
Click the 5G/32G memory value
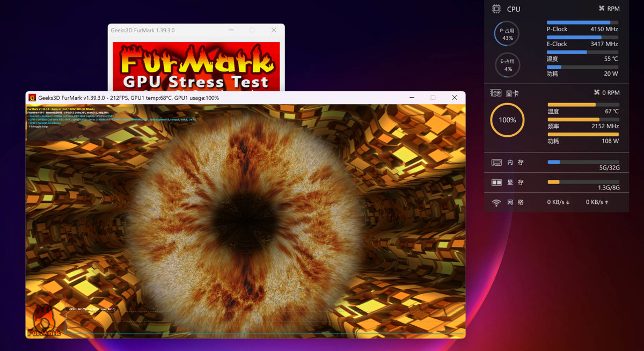click(610, 168)
